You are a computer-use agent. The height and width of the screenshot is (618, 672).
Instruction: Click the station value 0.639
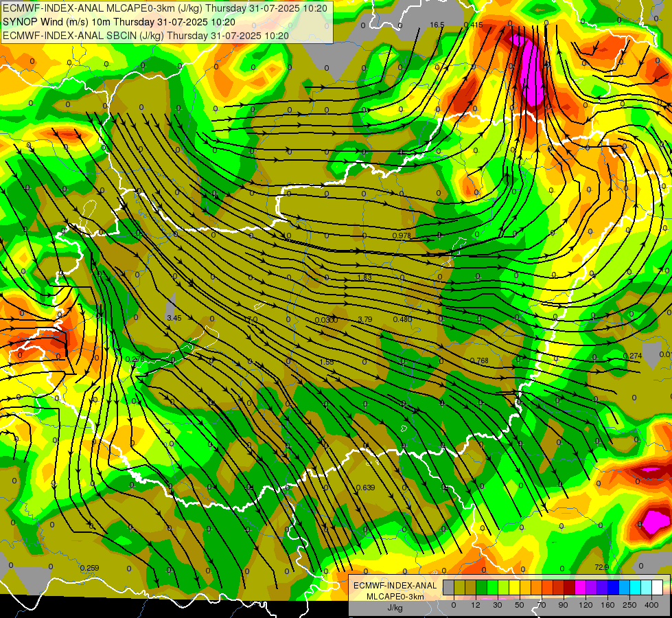tap(366, 488)
